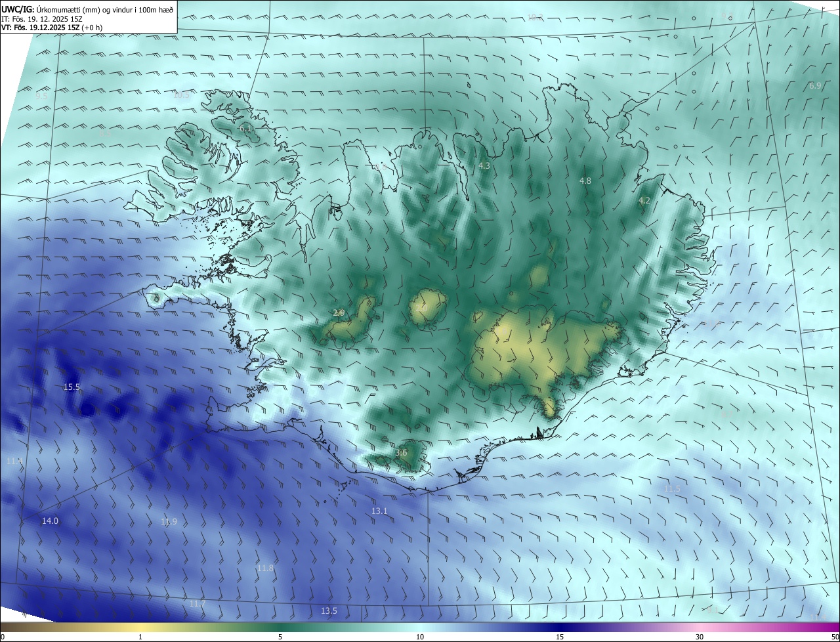The image size is (840, 642).
Task: Select the 15 tick label on the color scale
Action: click(x=560, y=637)
